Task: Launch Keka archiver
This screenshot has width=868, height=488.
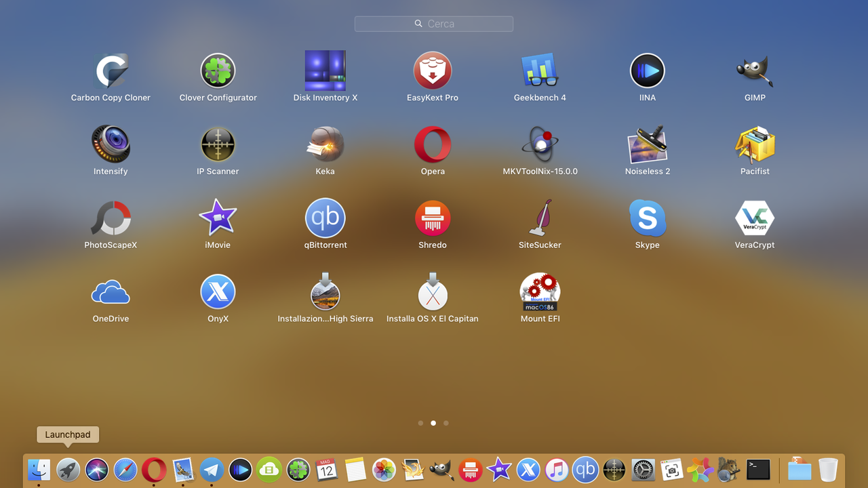Action: pos(325,144)
